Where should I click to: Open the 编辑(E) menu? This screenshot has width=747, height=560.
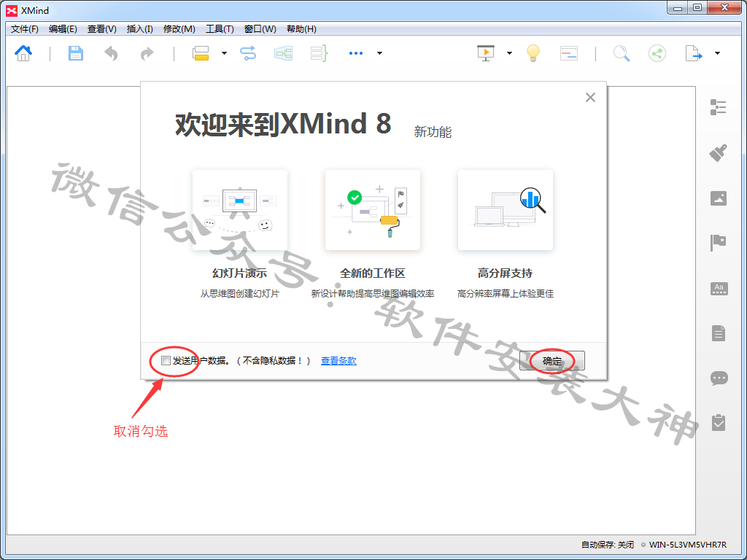[x=63, y=29]
